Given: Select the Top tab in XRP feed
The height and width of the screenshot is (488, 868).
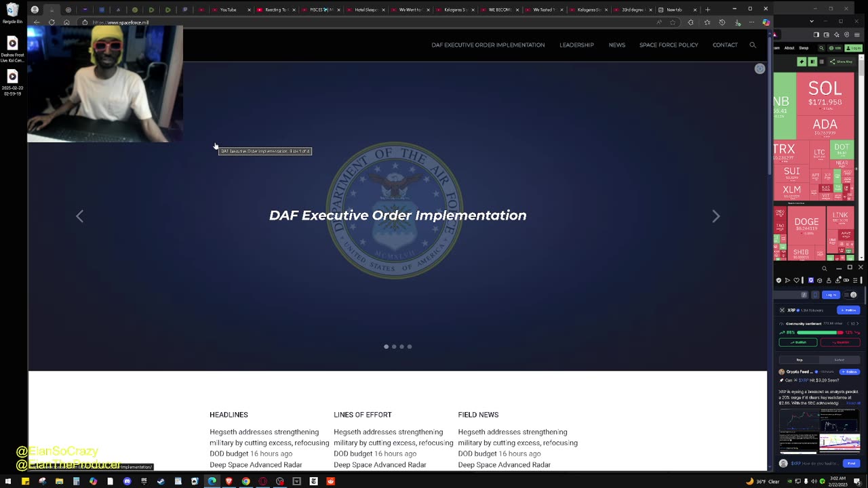Looking at the screenshot, I should coord(799,360).
